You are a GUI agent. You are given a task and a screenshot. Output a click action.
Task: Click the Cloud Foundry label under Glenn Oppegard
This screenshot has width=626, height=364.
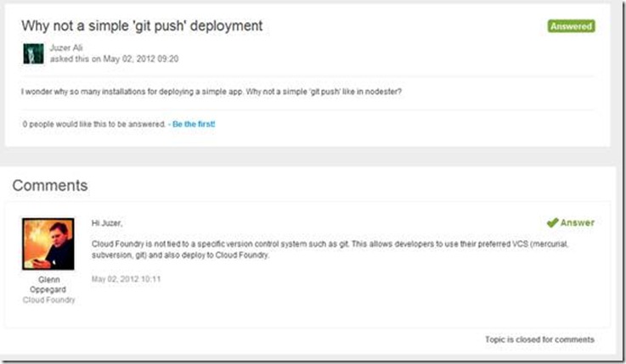click(x=48, y=300)
